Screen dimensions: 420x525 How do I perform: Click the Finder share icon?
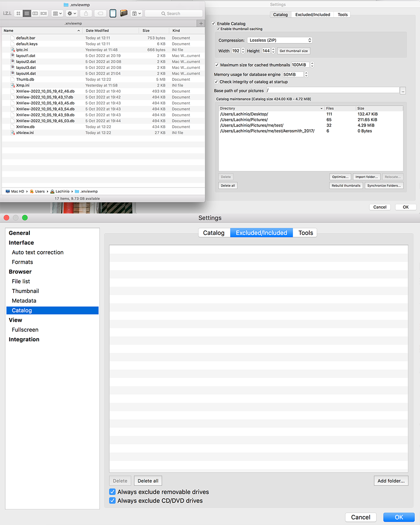(86, 14)
